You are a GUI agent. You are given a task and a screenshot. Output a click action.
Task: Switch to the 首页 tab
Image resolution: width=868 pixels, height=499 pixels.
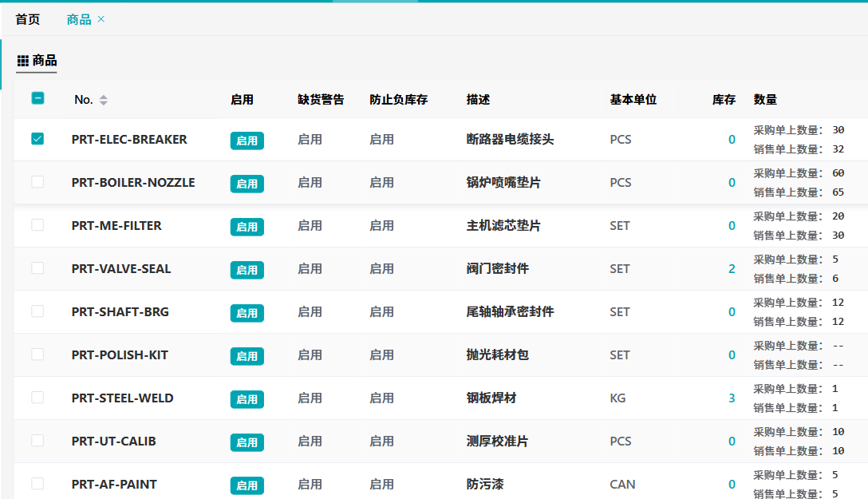[28, 19]
